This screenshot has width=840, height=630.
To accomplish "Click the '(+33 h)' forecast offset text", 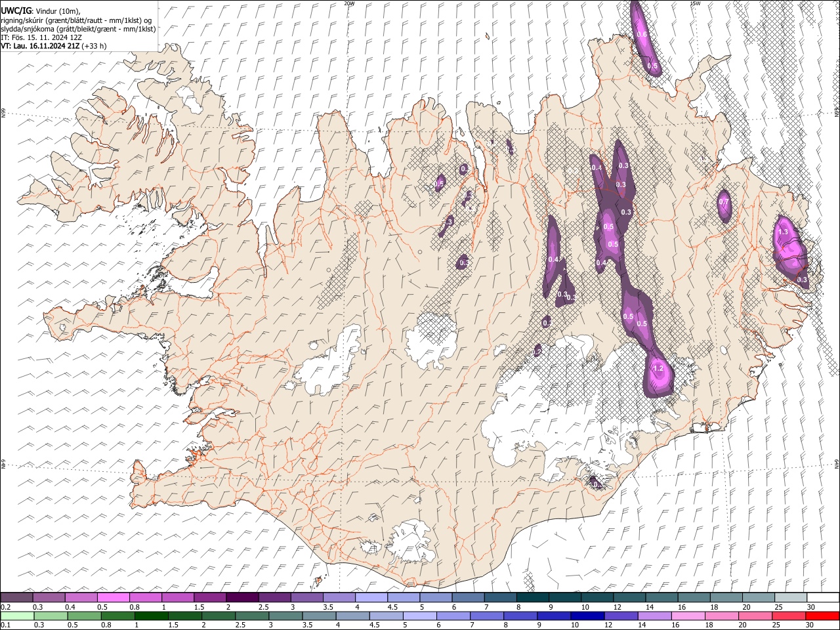I will (94, 46).
